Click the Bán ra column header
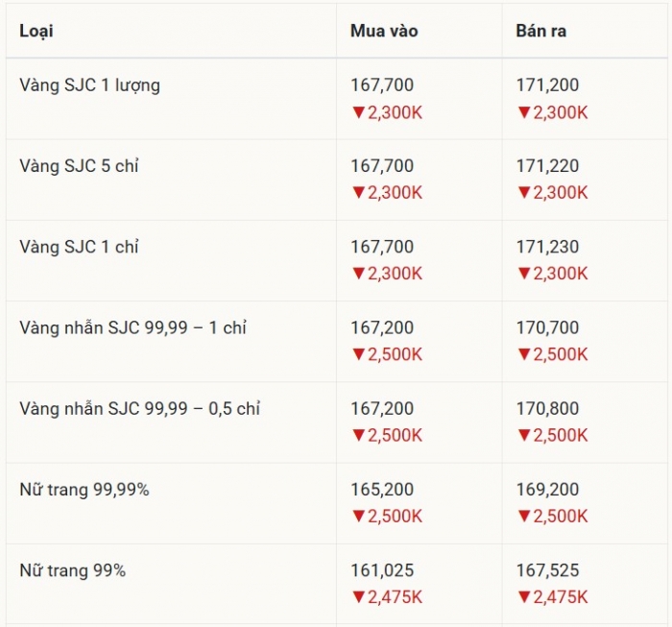The height and width of the screenshot is (627, 672). pos(541,31)
